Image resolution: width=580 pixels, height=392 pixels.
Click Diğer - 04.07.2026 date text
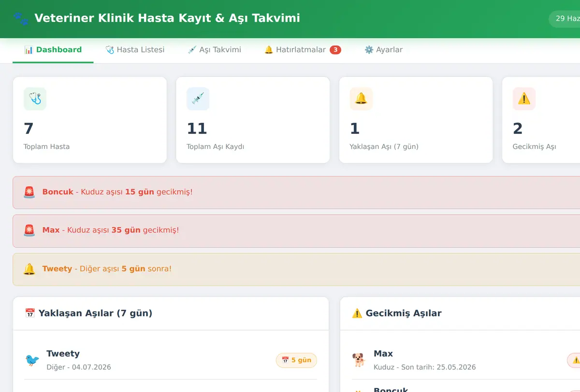point(78,367)
